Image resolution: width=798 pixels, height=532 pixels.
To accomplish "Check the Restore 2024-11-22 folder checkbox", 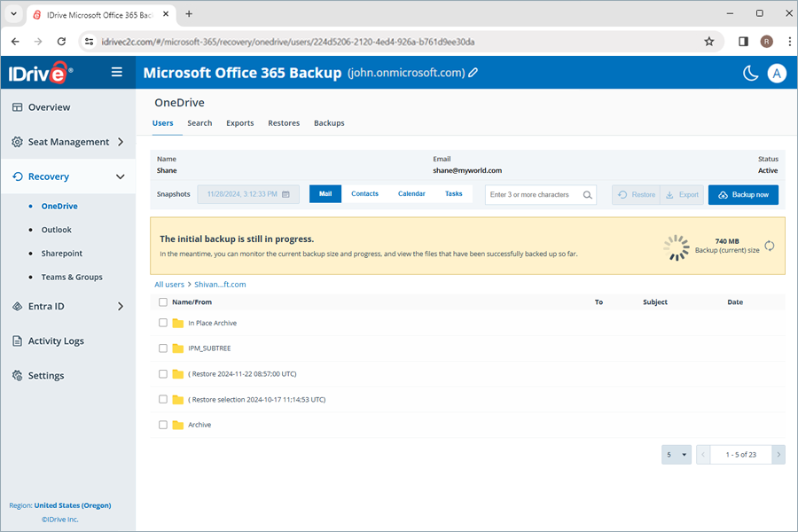I will [x=163, y=373].
